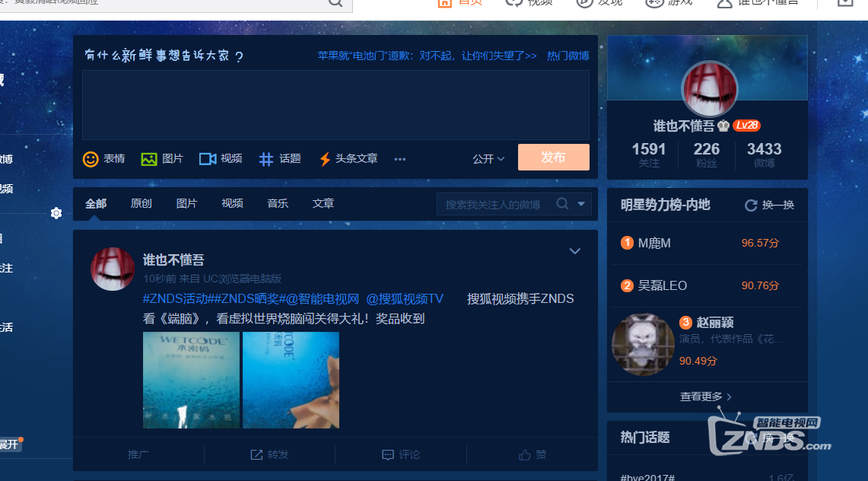Switch to the 文章 tab
Image resolution: width=868 pixels, height=481 pixels.
click(323, 204)
